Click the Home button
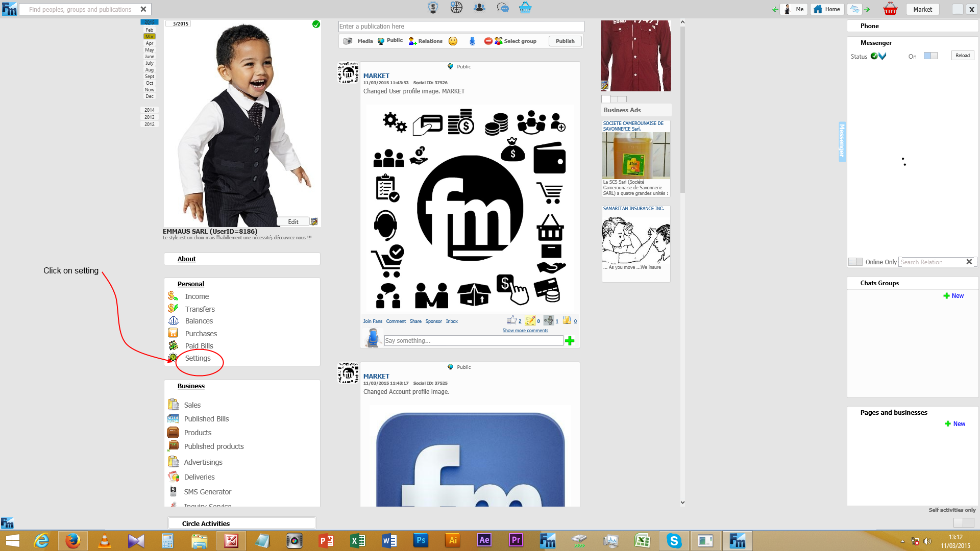Image resolution: width=980 pixels, height=551 pixels. pyautogui.click(x=827, y=9)
